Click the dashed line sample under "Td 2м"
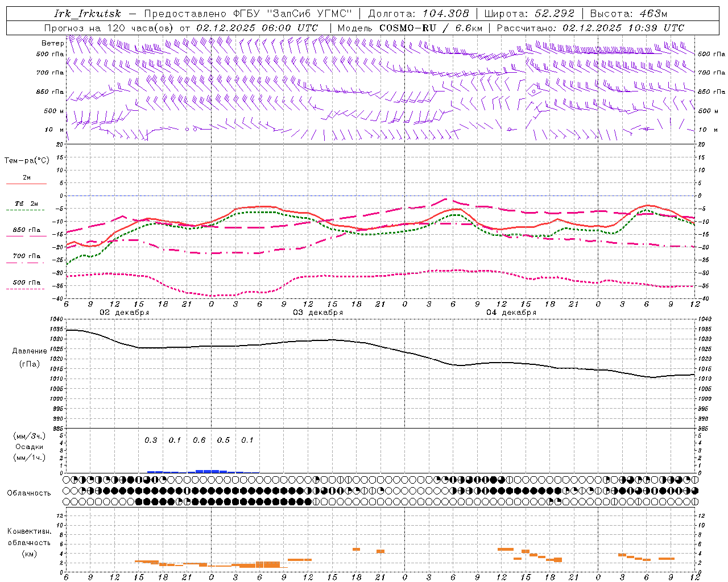The image size is (728, 582). (25, 210)
